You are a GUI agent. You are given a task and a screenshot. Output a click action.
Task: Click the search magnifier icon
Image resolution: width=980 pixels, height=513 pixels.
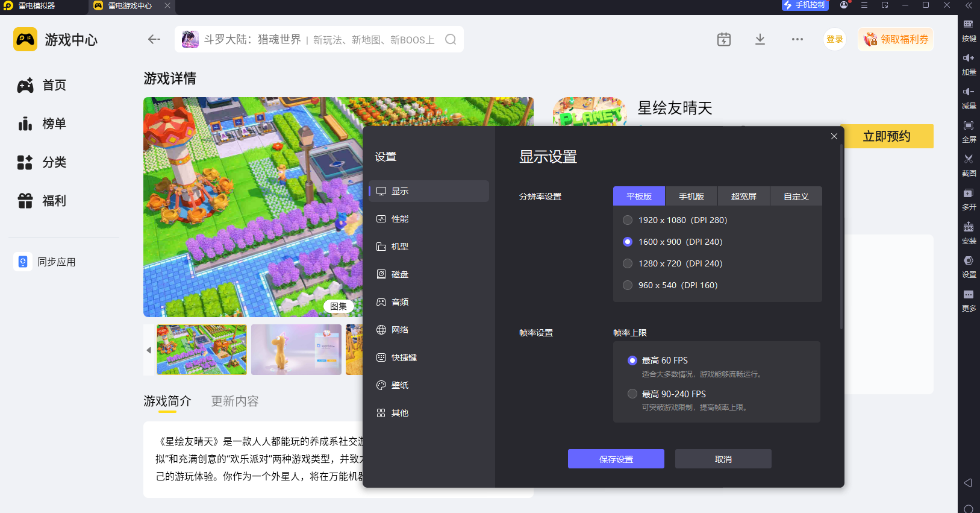[x=451, y=40]
